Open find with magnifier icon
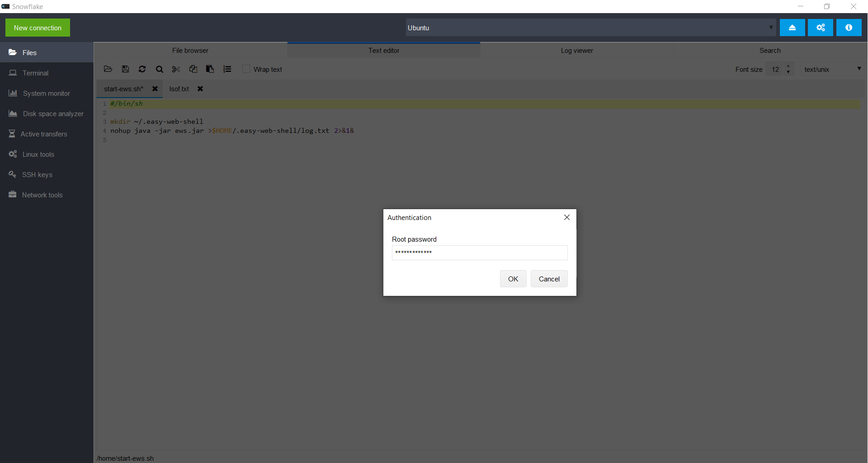The width and height of the screenshot is (868, 463). 160,69
